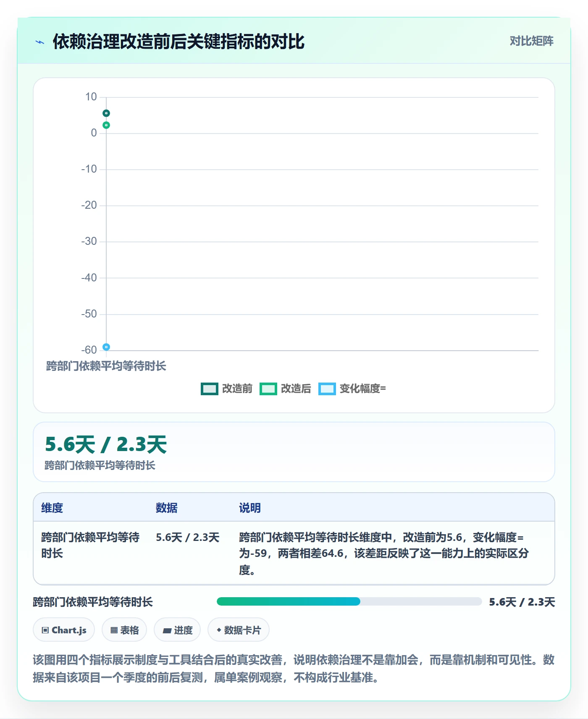The image size is (588, 719).
Task: Click the footer note beginning 该图用四个指标
Action: [294, 668]
